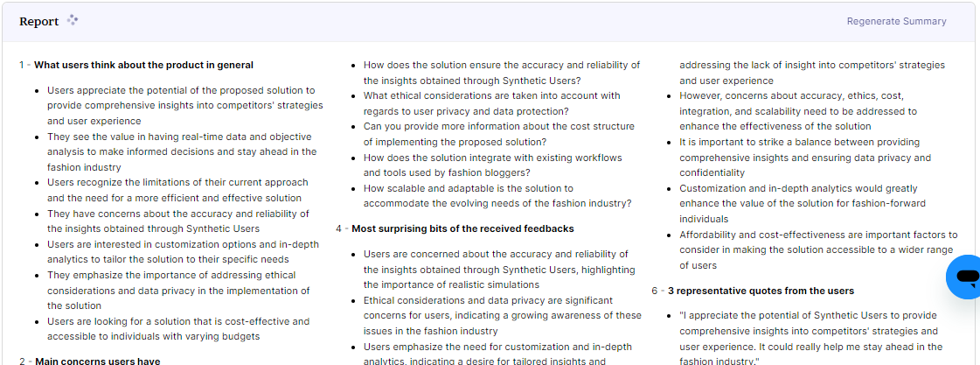This screenshot has width=980, height=365.
Task: Click the Report title in the header
Action: (38, 21)
